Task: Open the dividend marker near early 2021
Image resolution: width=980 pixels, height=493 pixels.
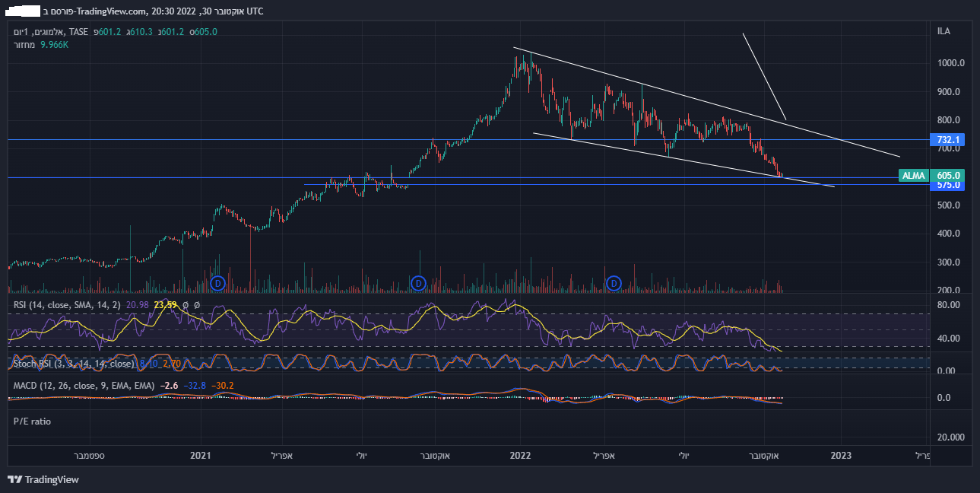Action: click(x=218, y=283)
